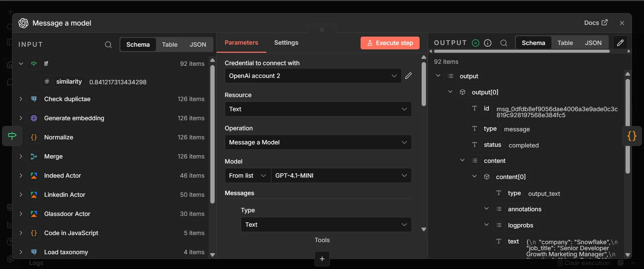
Task: Collapse the If node in input
Action: pyautogui.click(x=21, y=63)
